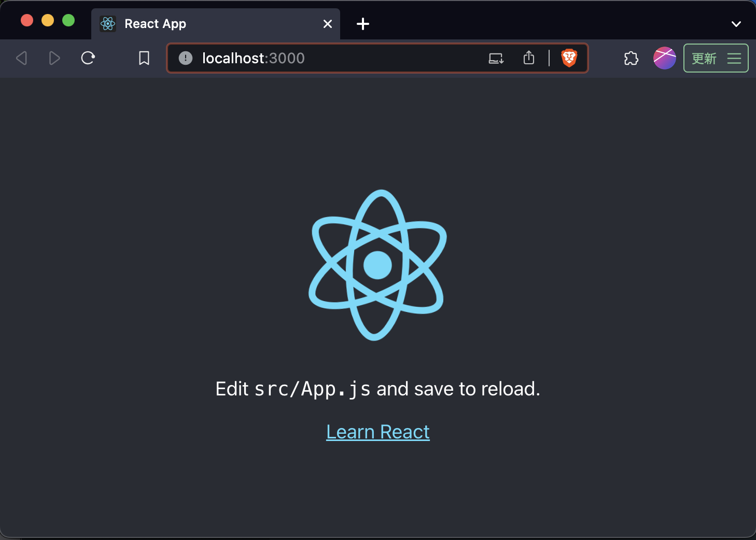Open the profile avatar icon
Viewport: 756px width, 540px height.
click(665, 58)
